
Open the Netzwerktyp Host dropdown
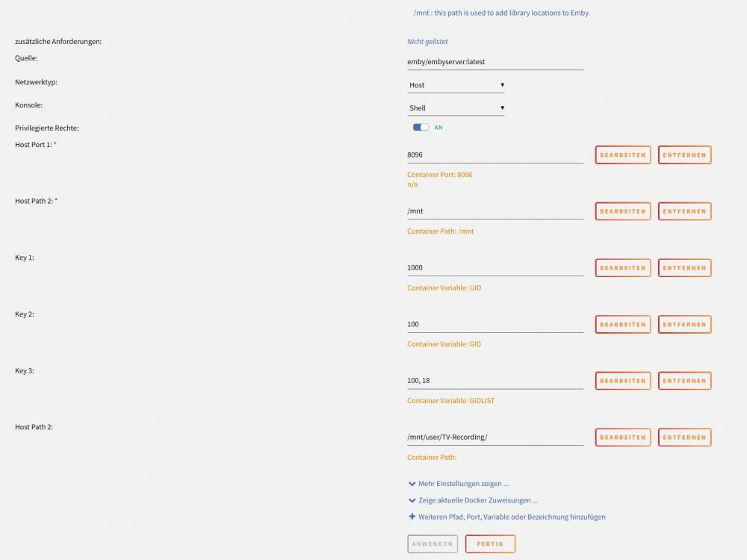click(456, 85)
